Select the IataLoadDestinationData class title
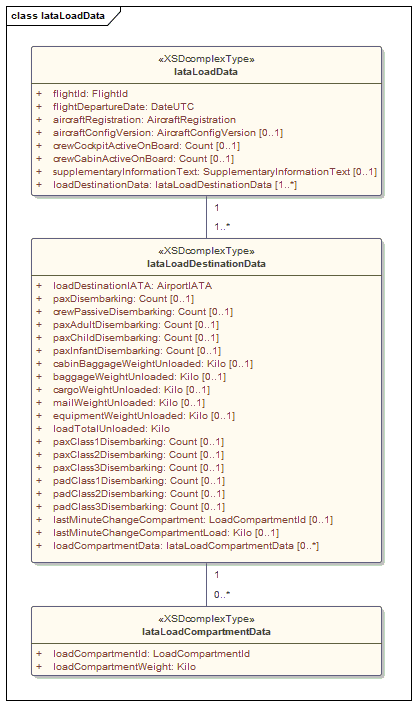The image size is (417, 706). pyautogui.click(x=206, y=264)
